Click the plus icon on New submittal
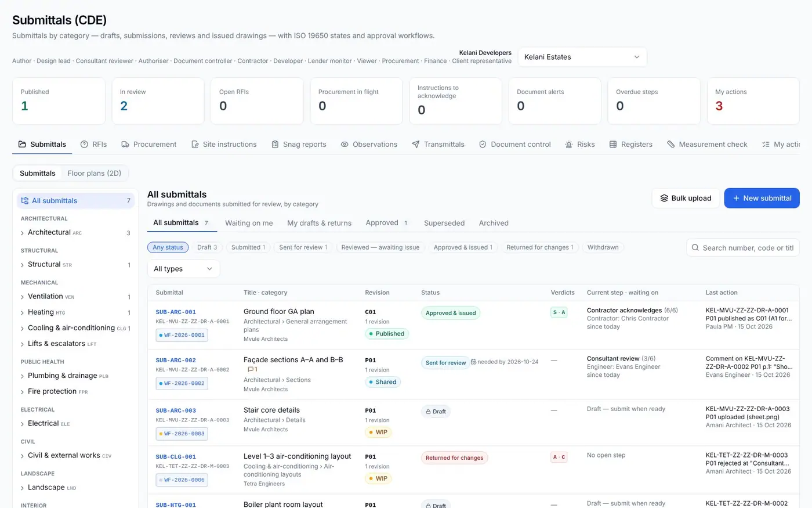 point(736,198)
